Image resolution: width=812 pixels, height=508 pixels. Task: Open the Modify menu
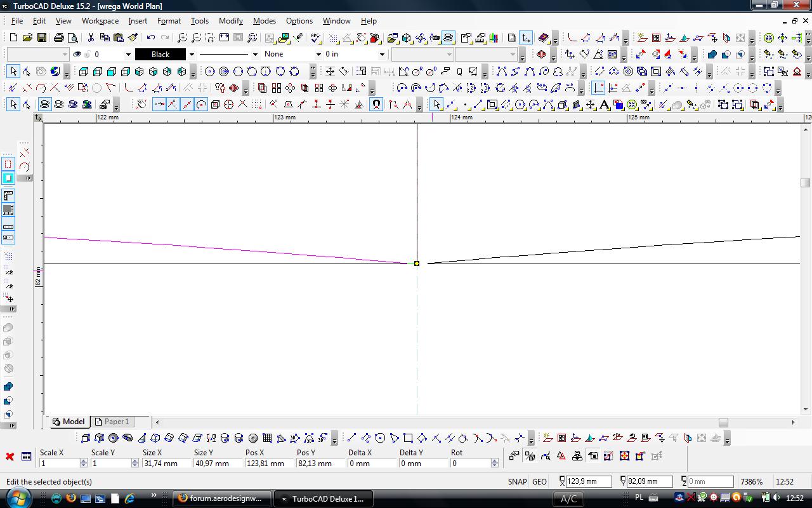pos(230,21)
